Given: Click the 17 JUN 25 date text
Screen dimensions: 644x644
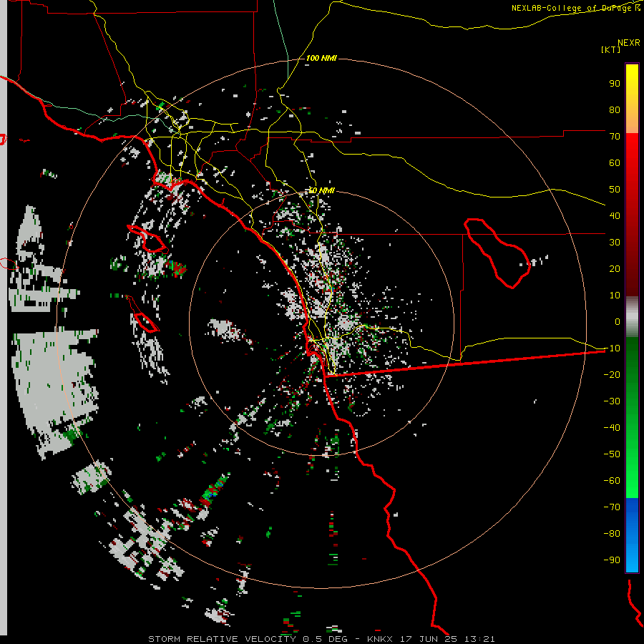Looking at the screenshot, I should pyautogui.click(x=428, y=639).
